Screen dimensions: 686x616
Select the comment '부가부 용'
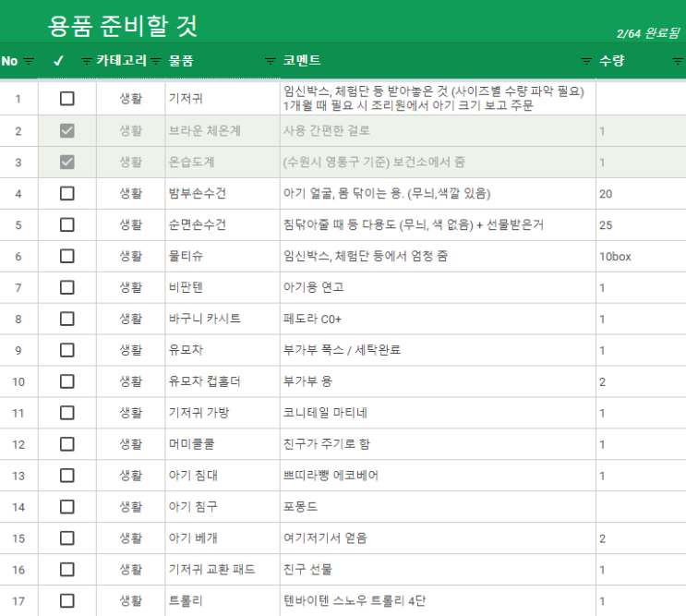coord(307,381)
